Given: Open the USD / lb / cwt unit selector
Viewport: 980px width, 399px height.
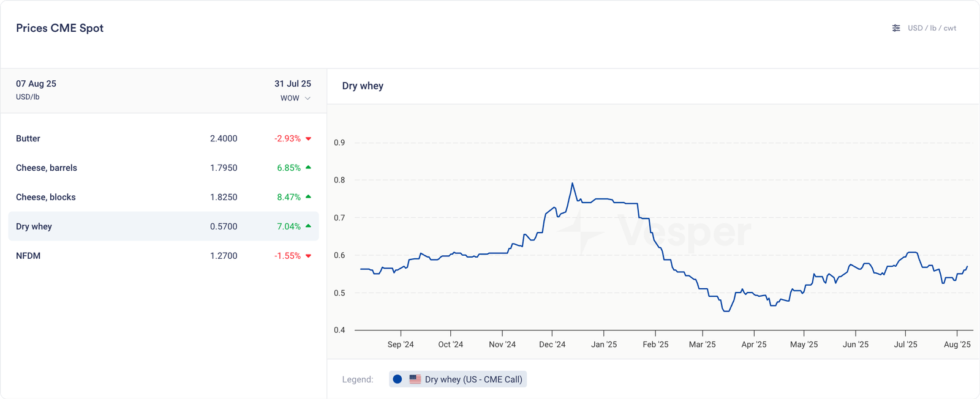Looking at the screenshot, I should tap(932, 28).
